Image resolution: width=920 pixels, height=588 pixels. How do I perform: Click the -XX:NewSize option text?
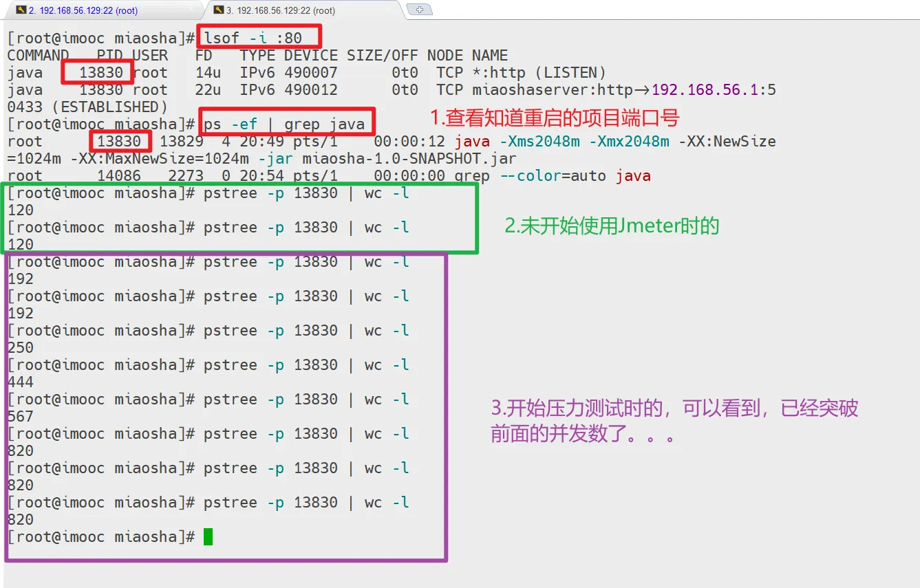[x=727, y=142]
